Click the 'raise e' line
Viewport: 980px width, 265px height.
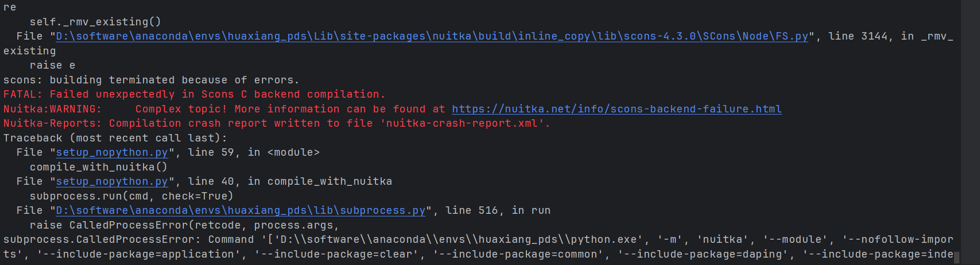(x=52, y=65)
